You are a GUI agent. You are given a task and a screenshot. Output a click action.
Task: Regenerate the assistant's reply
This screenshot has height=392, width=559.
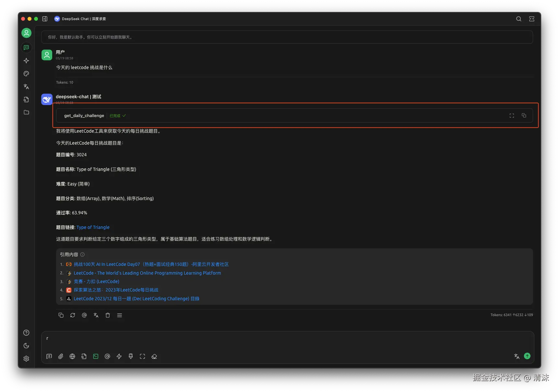(x=73, y=315)
